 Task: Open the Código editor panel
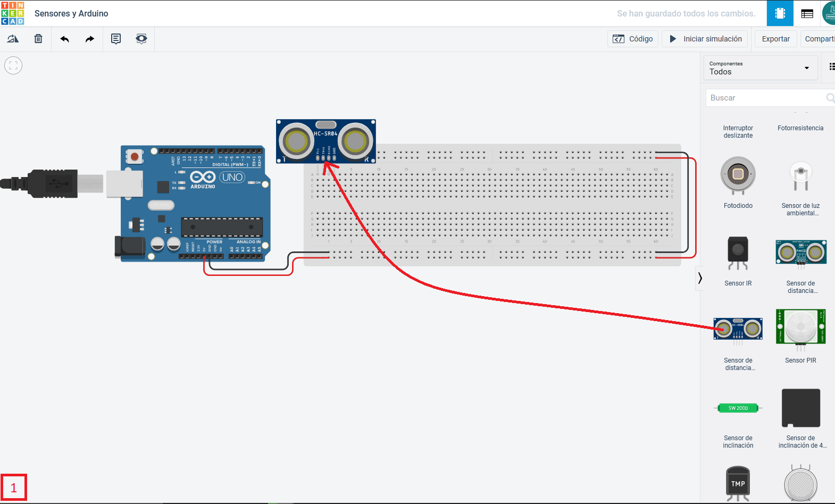click(633, 39)
